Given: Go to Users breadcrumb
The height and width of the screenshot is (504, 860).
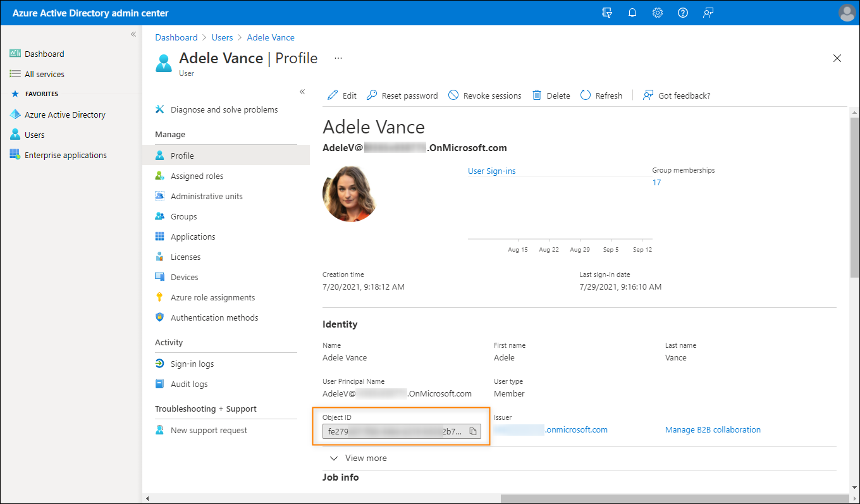Looking at the screenshot, I should [x=223, y=37].
